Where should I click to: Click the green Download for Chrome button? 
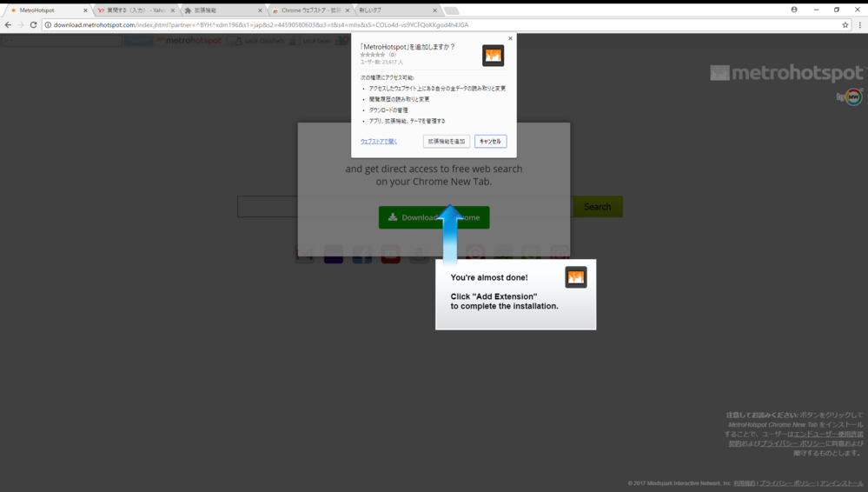click(434, 217)
